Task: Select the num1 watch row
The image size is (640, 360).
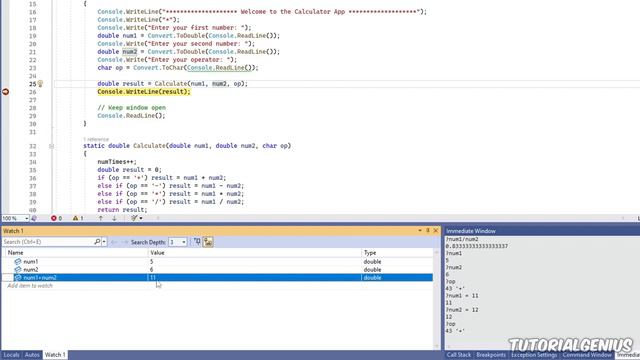Action: 218,262
